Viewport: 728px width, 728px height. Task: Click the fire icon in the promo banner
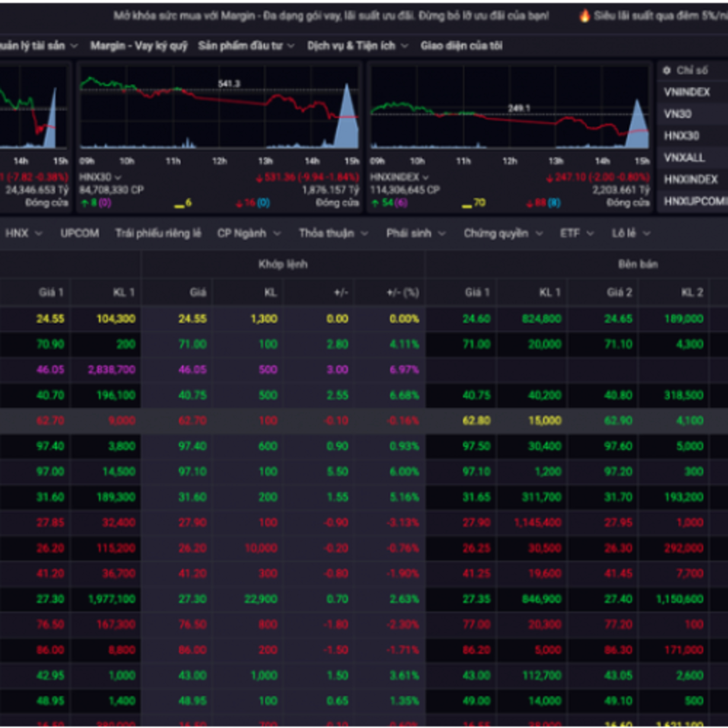(x=584, y=16)
